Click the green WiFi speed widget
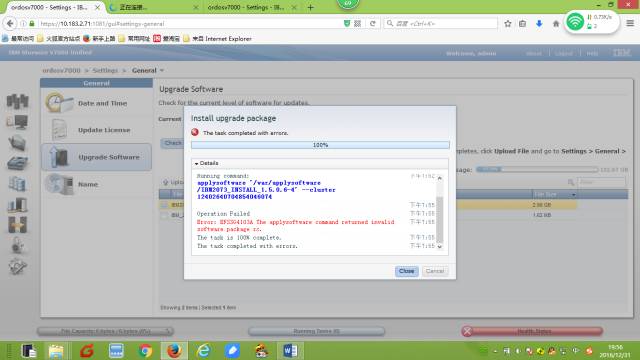 [x=591, y=22]
